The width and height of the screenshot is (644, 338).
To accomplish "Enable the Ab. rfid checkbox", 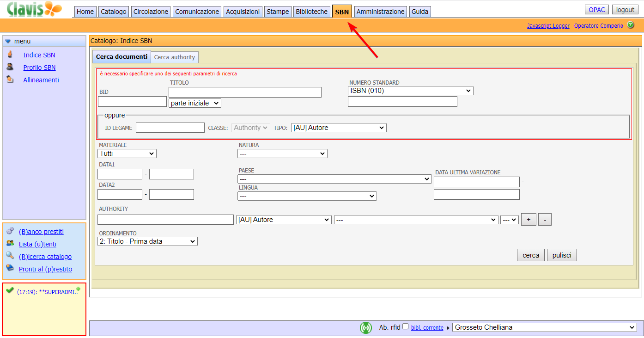I will pyautogui.click(x=405, y=326).
